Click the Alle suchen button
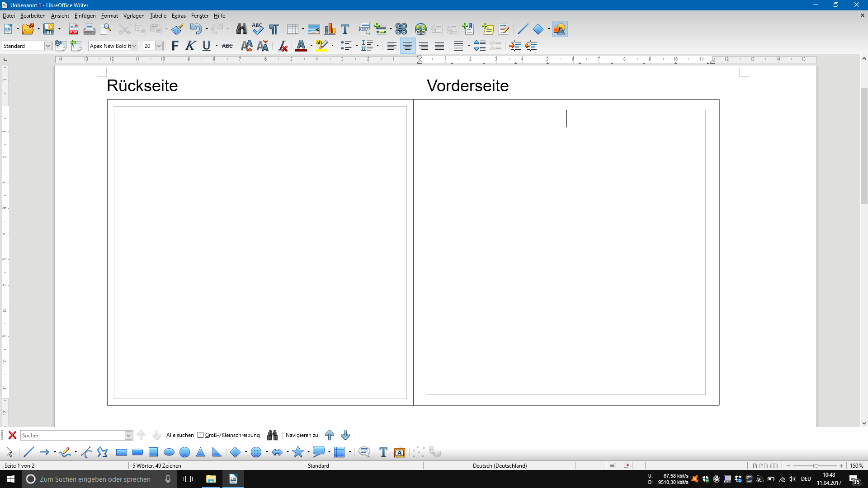The image size is (868, 488). point(180,435)
